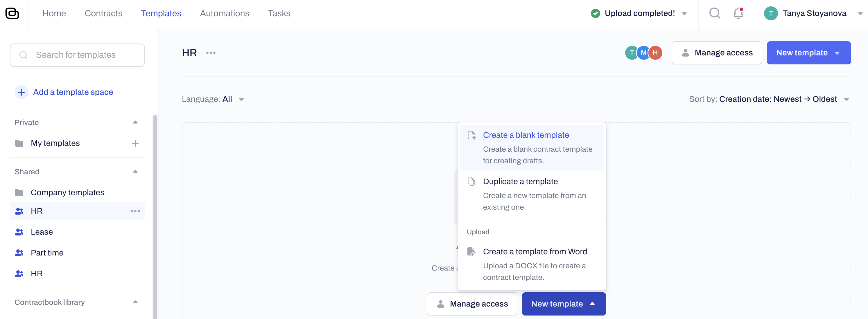Click plus icon beside My templates
This screenshot has width=868, height=319.
click(135, 143)
